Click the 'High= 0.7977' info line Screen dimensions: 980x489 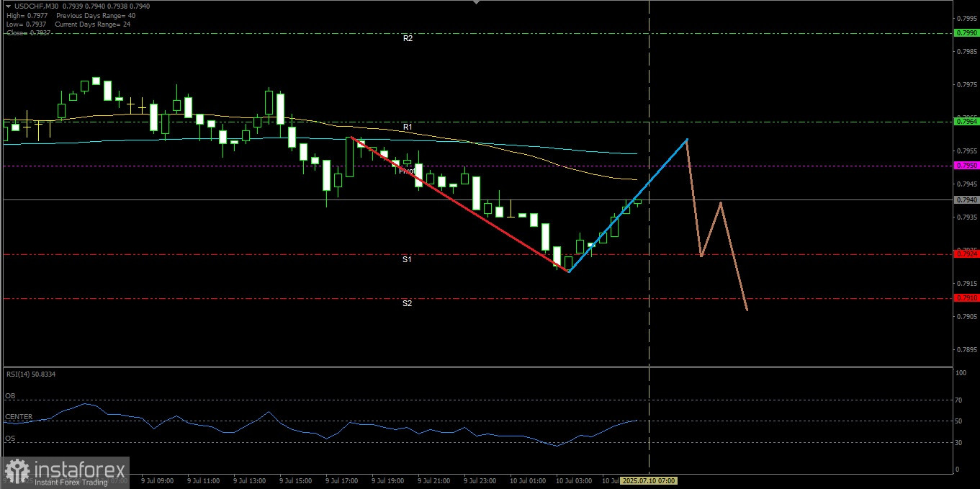click(x=29, y=15)
